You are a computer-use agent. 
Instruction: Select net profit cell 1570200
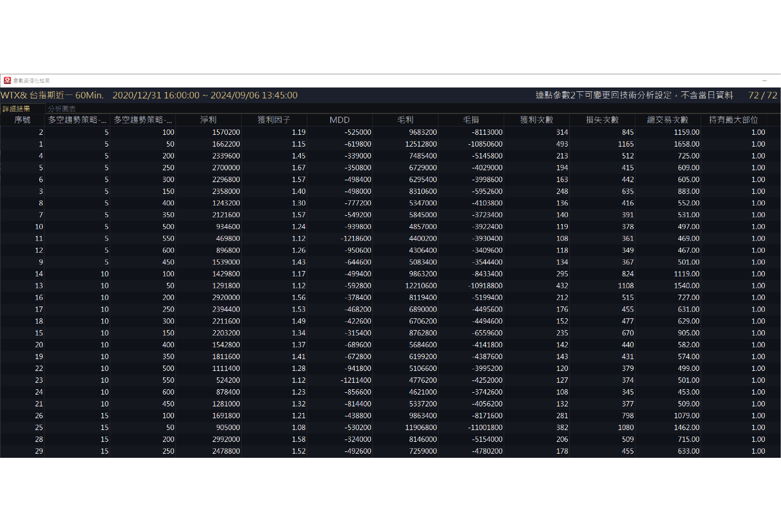(226, 132)
